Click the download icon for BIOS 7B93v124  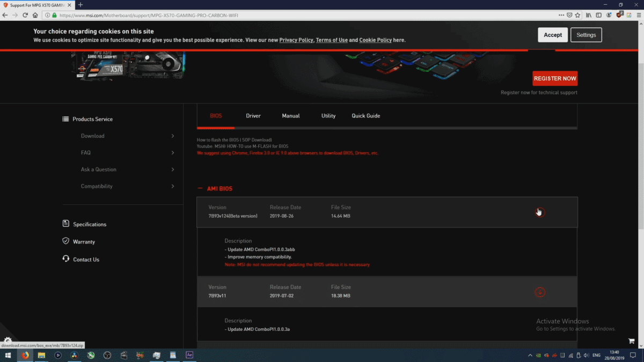pyautogui.click(x=540, y=212)
